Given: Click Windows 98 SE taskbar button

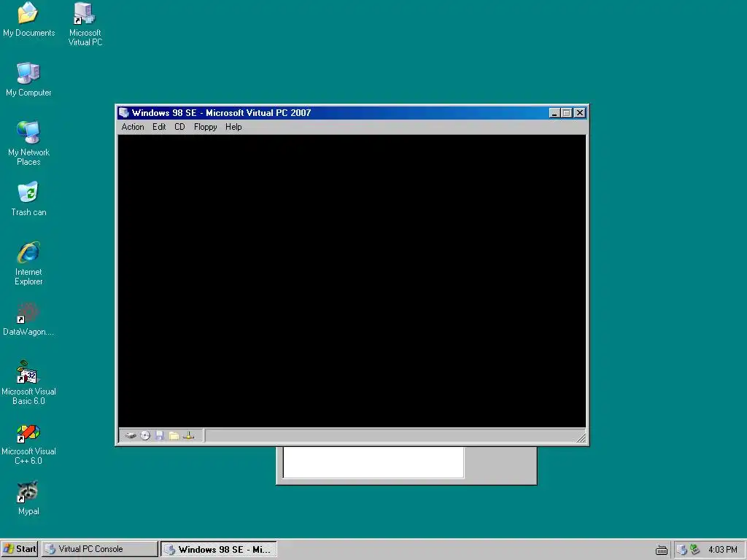Looking at the screenshot, I should [219, 549].
